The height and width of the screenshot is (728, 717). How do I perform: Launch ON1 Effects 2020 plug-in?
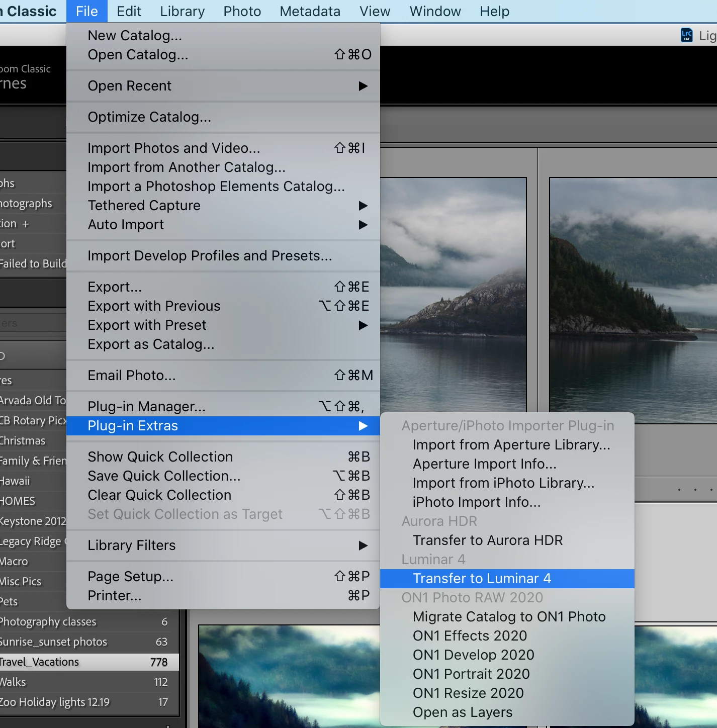click(x=507, y=635)
